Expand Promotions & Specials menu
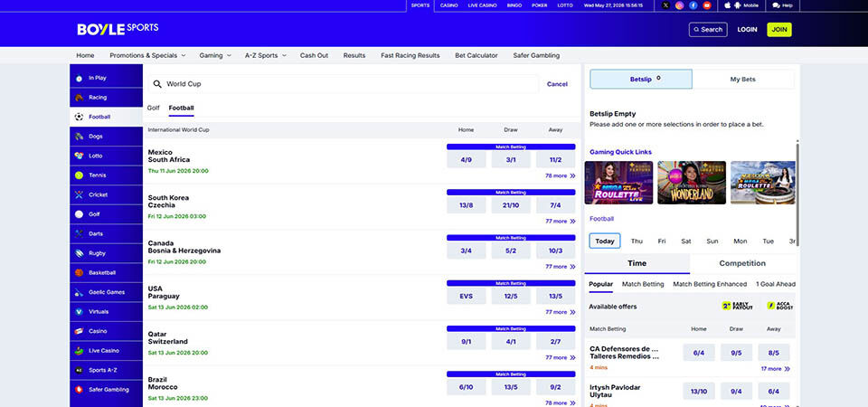Image resolution: width=868 pixels, height=407 pixels. (147, 55)
